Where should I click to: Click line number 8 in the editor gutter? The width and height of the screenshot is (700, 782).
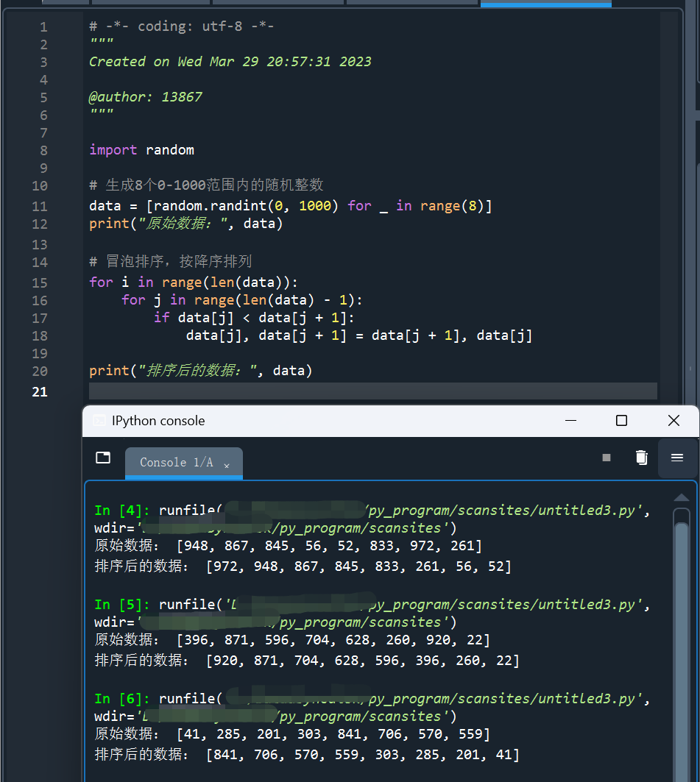(44, 151)
